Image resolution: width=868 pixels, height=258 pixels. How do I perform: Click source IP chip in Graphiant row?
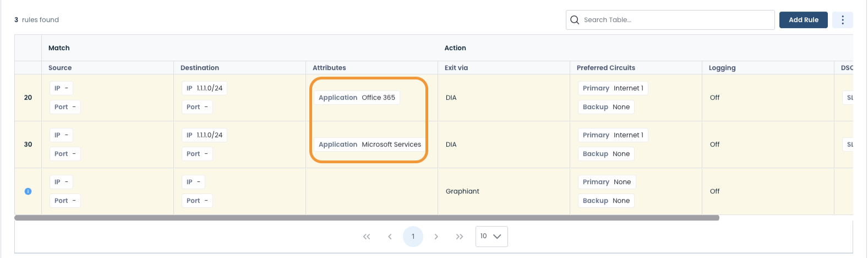pyautogui.click(x=61, y=182)
